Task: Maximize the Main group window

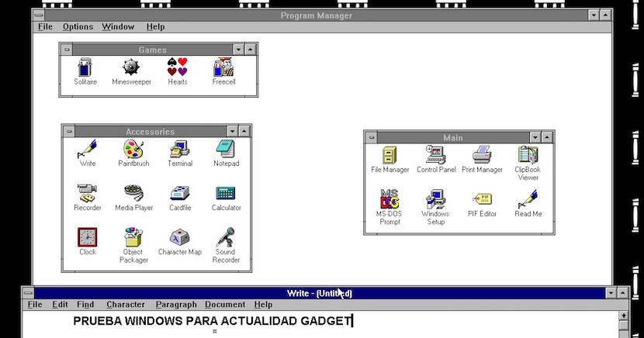Action: click(547, 137)
